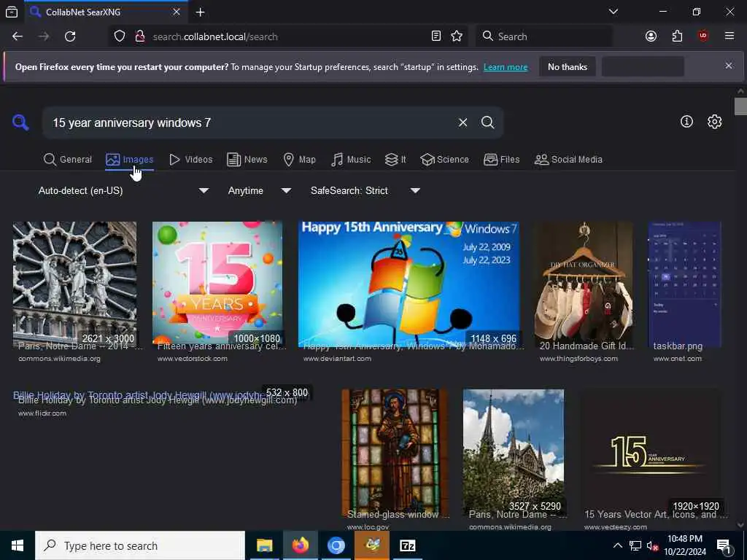
Task: Reload the page
Action: pos(70,36)
